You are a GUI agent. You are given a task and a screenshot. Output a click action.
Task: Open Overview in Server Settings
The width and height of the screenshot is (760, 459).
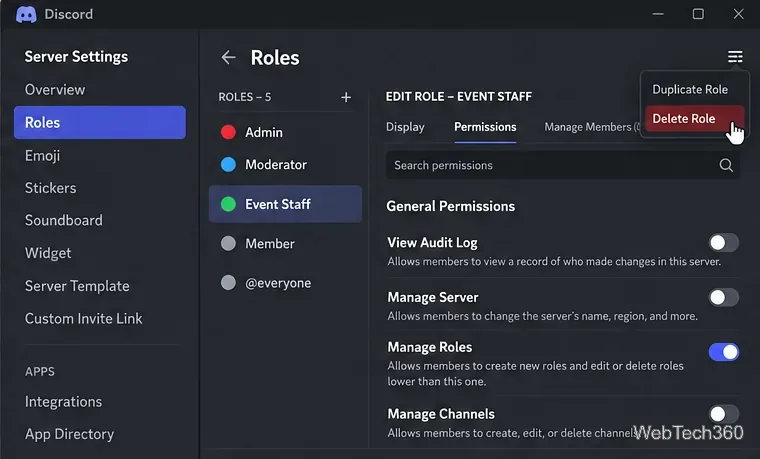click(x=55, y=90)
